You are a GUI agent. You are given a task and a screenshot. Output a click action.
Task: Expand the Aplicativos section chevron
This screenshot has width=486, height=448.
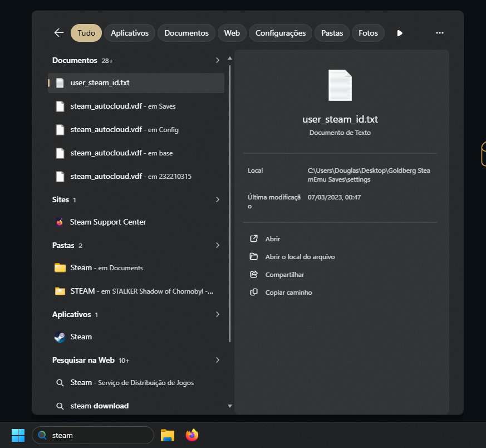click(218, 314)
